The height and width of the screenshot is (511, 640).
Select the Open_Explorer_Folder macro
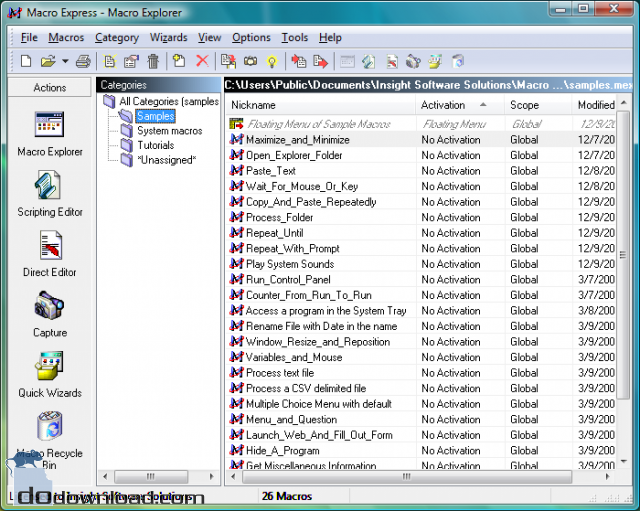click(421, 155)
